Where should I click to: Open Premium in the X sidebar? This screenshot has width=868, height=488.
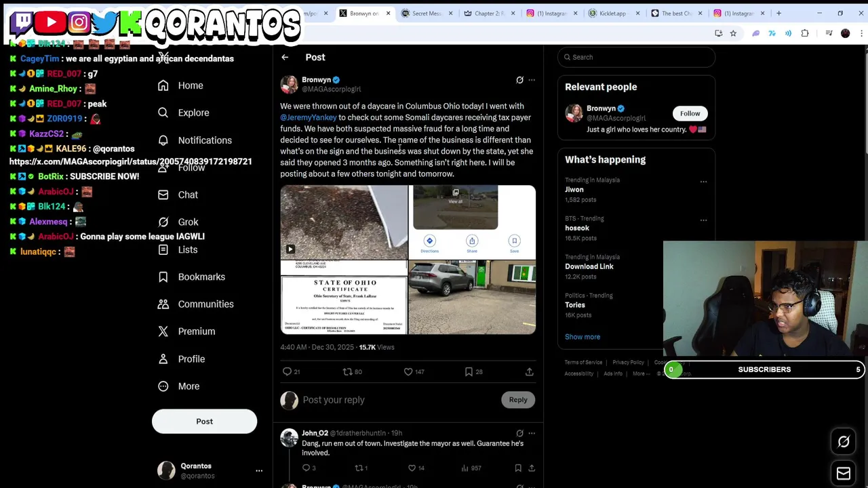[187, 331]
